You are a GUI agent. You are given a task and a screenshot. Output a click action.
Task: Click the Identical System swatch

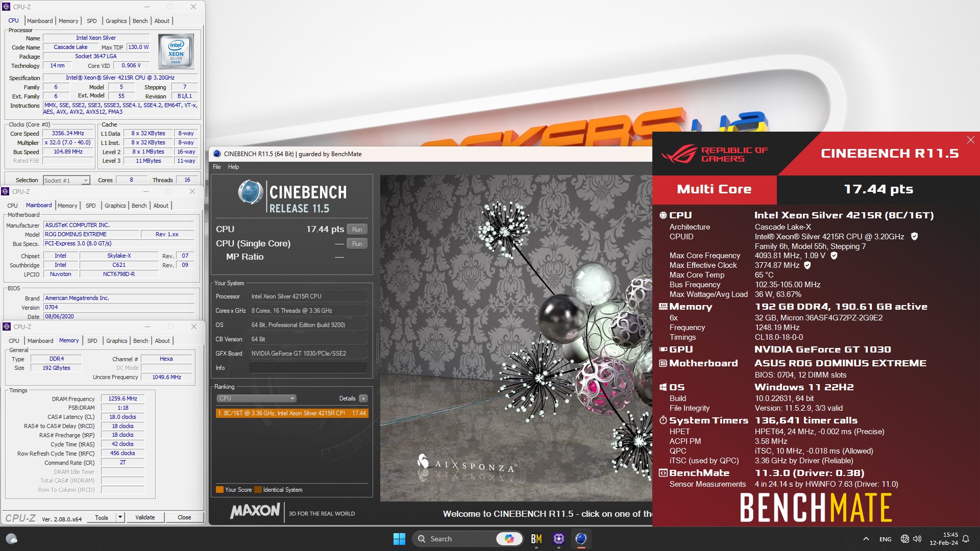258,490
